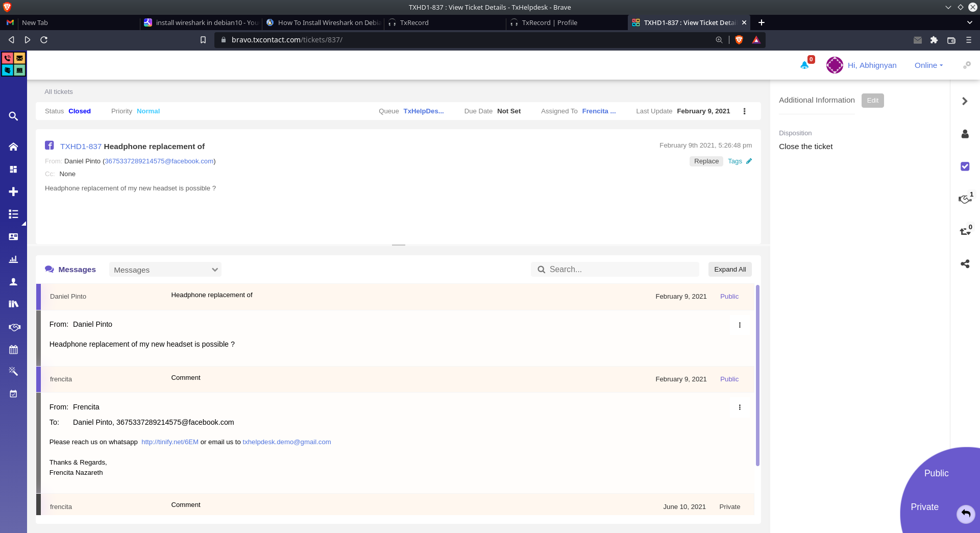Click the notification bell icon
The height and width of the screenshot is (533, 980).
pos(804,65)
